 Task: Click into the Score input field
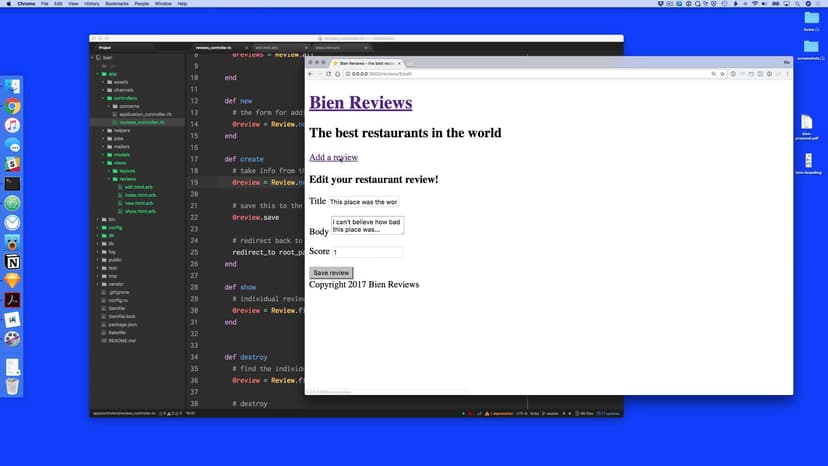(367, 252)
